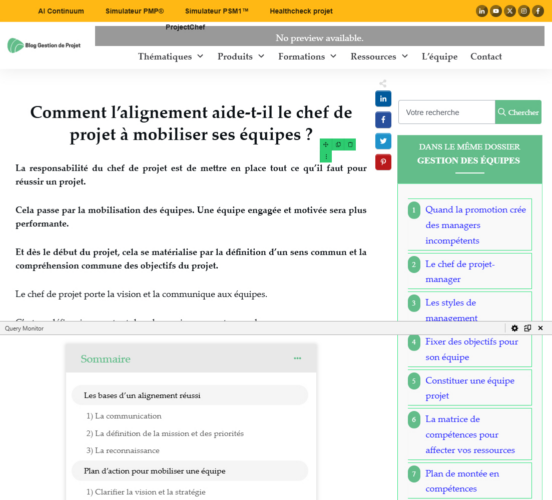552x500 pixels.
Task: Share article via Twitter share button
Action: tap(383, 141)
